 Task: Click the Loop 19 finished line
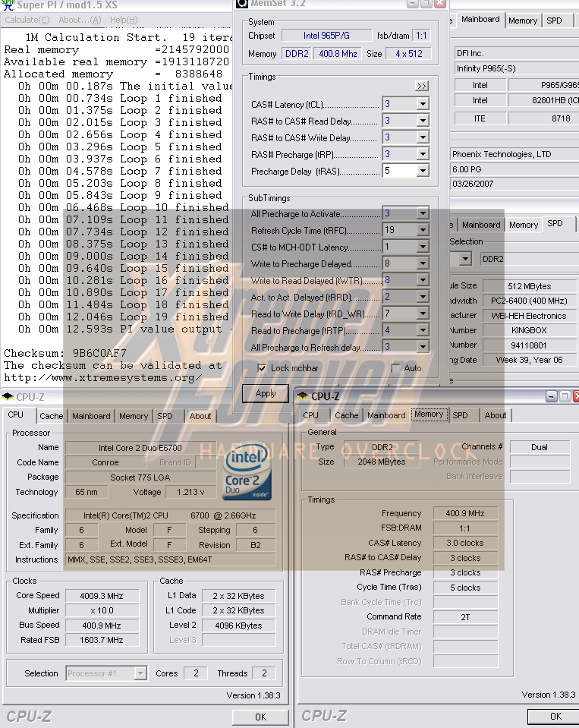click(x=124, y=317)
